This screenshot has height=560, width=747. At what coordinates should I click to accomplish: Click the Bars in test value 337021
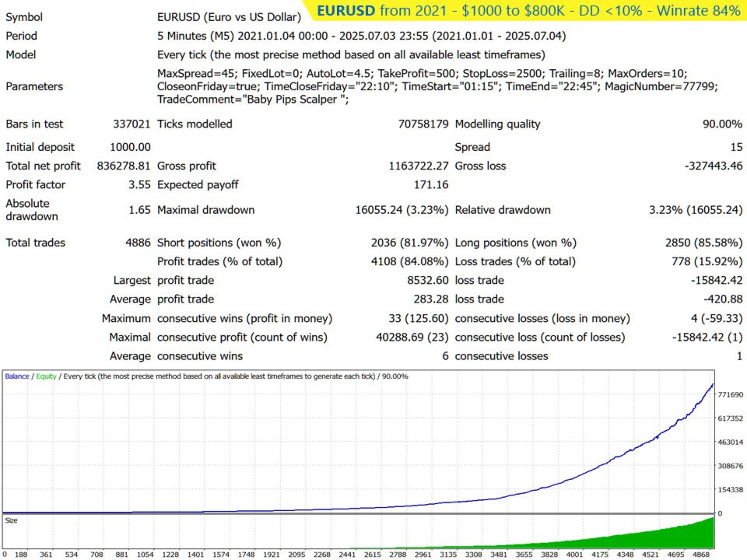[x=132, y=124]
